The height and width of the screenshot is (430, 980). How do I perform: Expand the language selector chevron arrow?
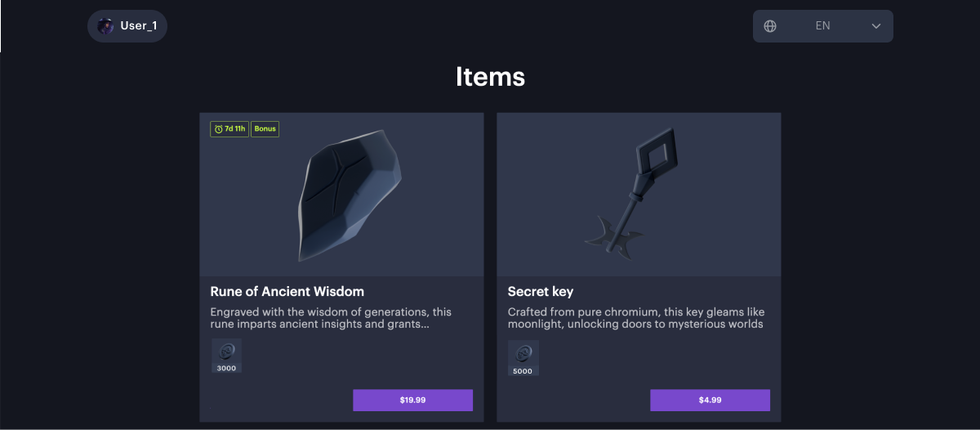coord(876,26)
